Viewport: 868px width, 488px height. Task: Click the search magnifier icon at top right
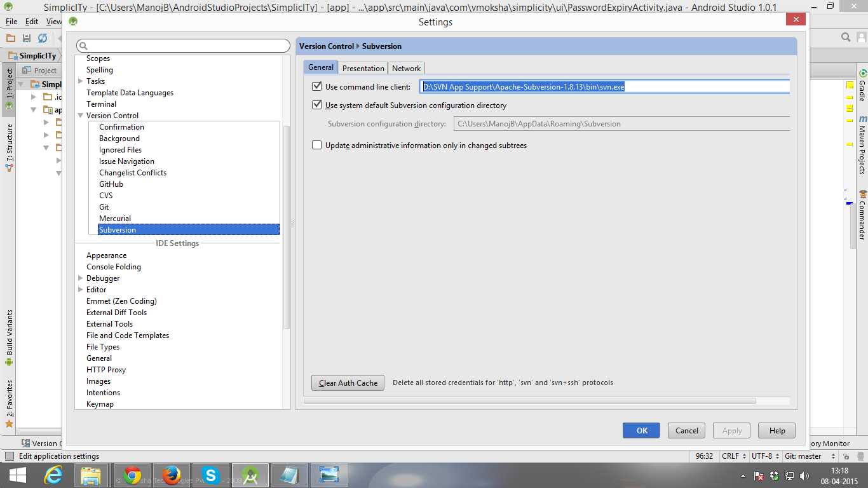coord(846,37)
